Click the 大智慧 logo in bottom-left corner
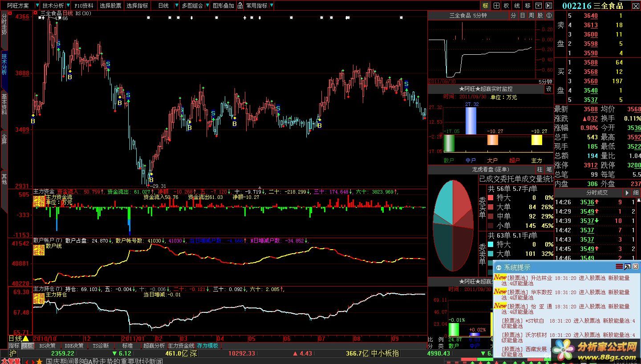 tap(11, 361)
